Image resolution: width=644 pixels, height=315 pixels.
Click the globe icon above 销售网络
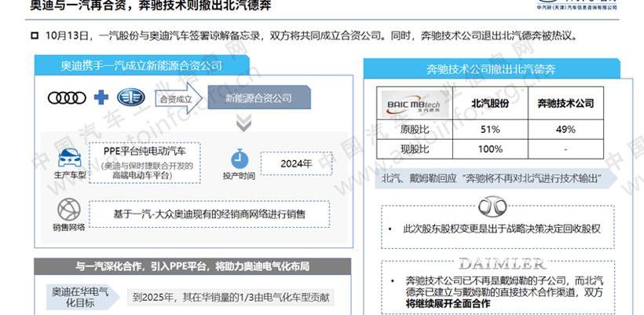coord(69,210)
